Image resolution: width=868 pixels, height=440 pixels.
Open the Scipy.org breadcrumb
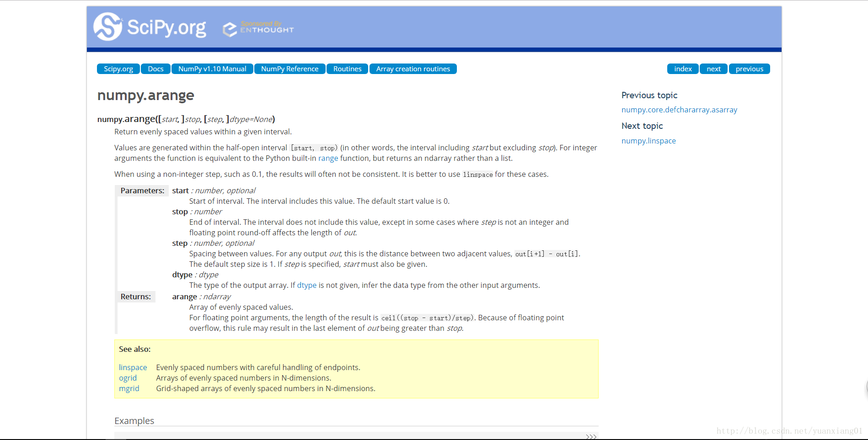118,69
